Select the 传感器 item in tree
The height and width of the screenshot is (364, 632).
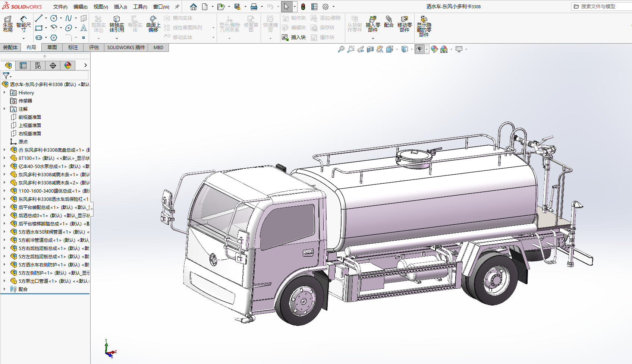(x=25, y=101)
